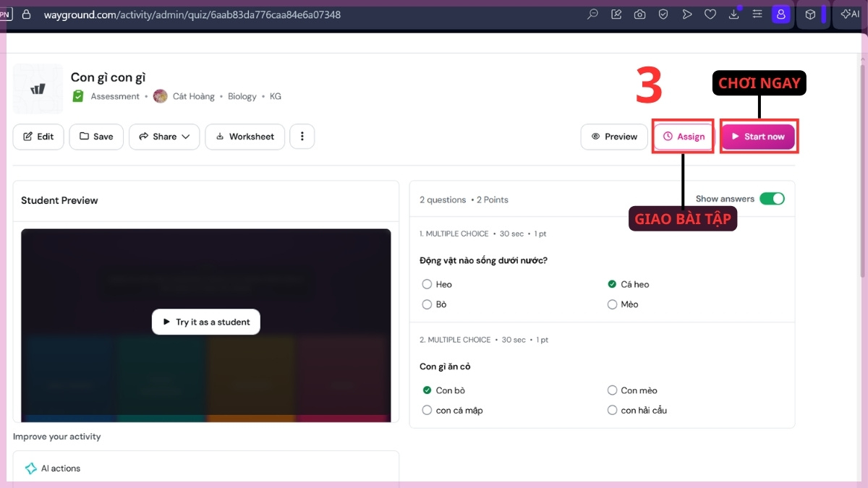Click the KG grade label
868x488 pixels.
click(x=276, y=96)
